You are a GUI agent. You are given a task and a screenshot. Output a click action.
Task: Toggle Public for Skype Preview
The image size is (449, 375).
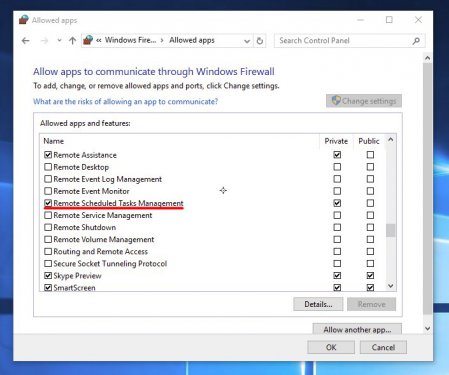pyautogui.click(x=370, y=276)
